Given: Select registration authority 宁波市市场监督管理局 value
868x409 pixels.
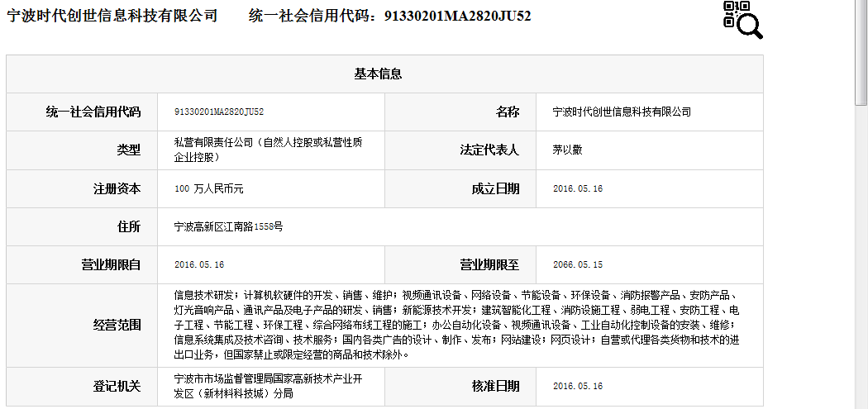Looking at the screenshot, I should 268,387.
